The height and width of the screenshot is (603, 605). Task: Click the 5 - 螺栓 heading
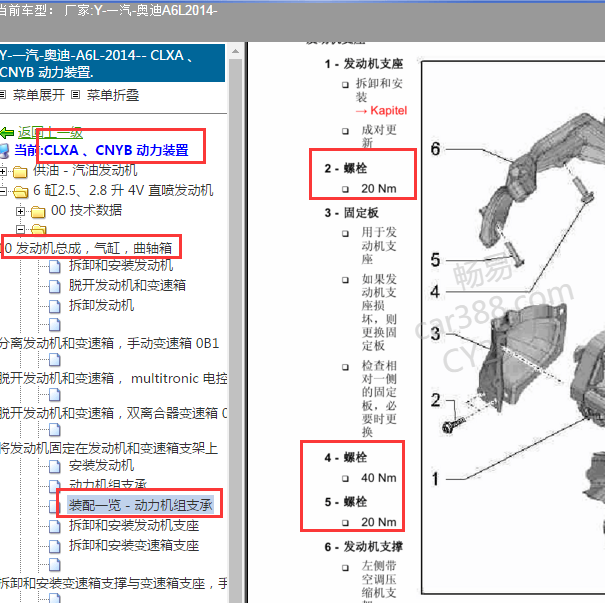[346, 502]
